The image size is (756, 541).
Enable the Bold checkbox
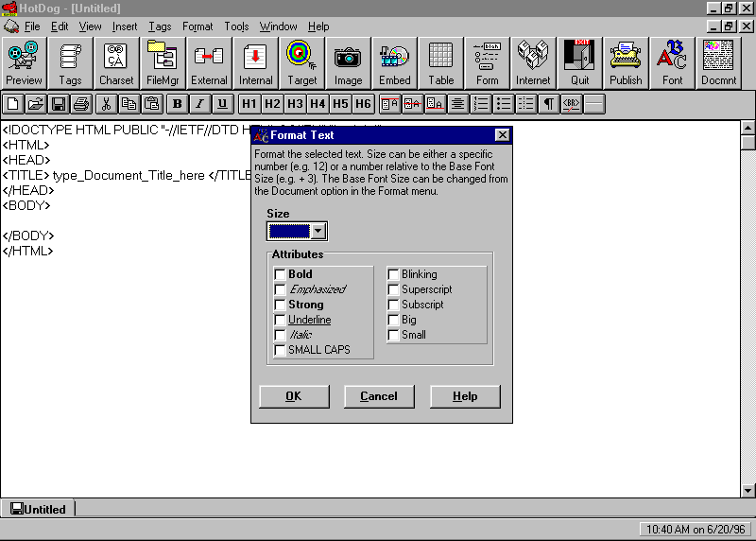[280, 274]
